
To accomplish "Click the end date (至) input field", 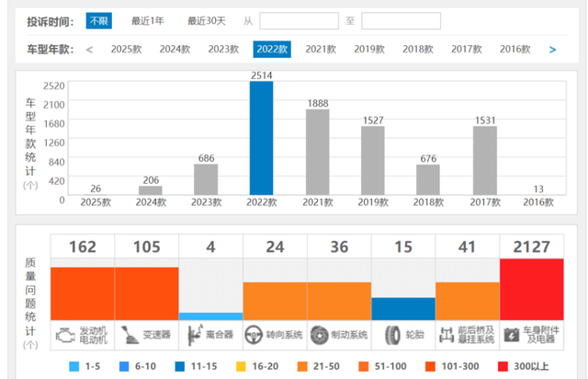I will tap(401, 21).
